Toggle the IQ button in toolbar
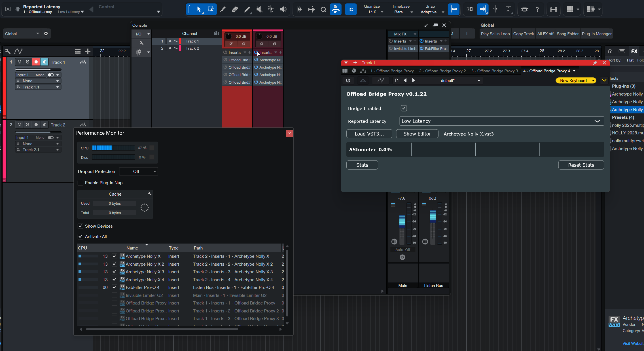This screenshot has height=351, width=644. (351, 9)
